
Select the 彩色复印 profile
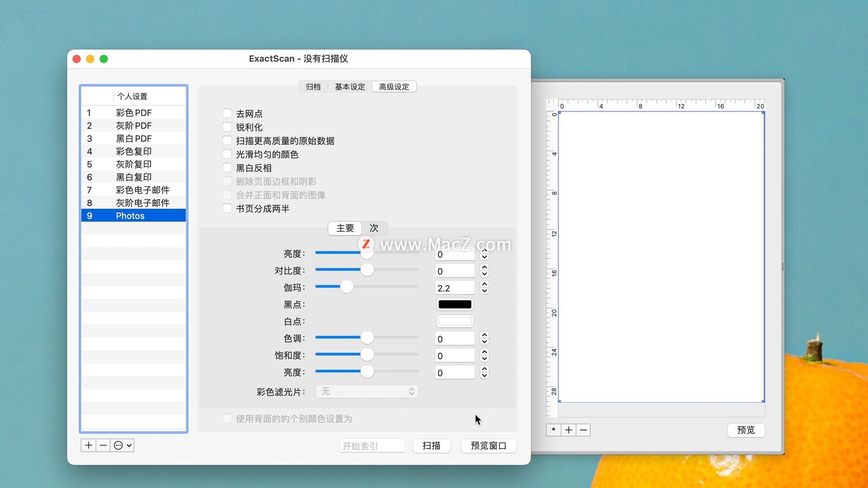coord(133,151)
